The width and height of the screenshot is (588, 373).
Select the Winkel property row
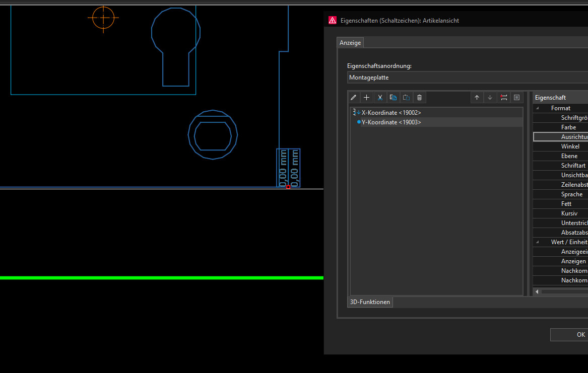click(x=560, y=146)
